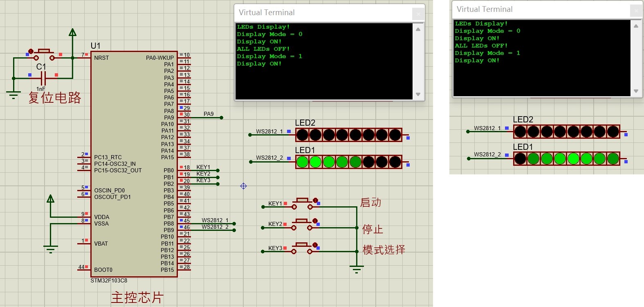Toggle the red latch dot on KEY2 button
This screenshot has width=644, height=307.
pos(315,221)
